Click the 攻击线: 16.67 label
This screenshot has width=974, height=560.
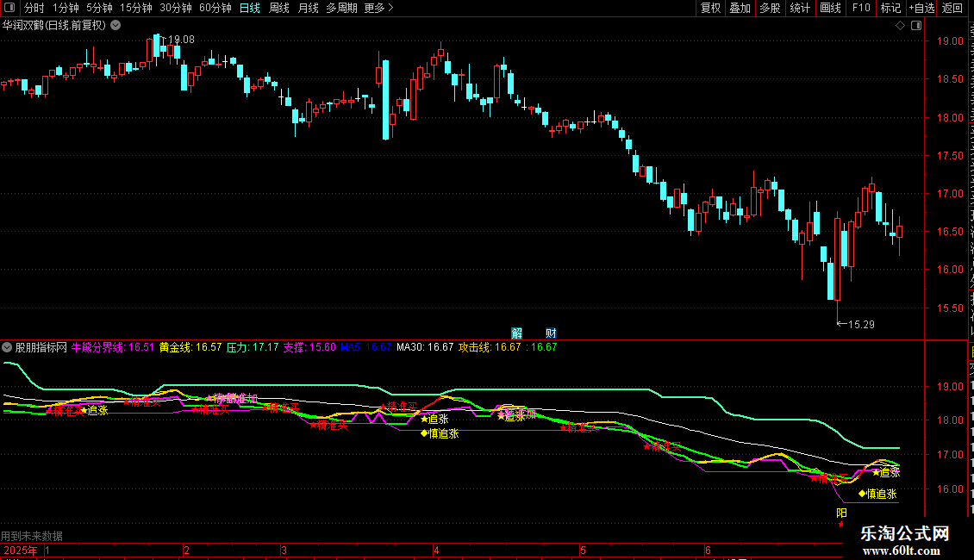click(490, 348)
